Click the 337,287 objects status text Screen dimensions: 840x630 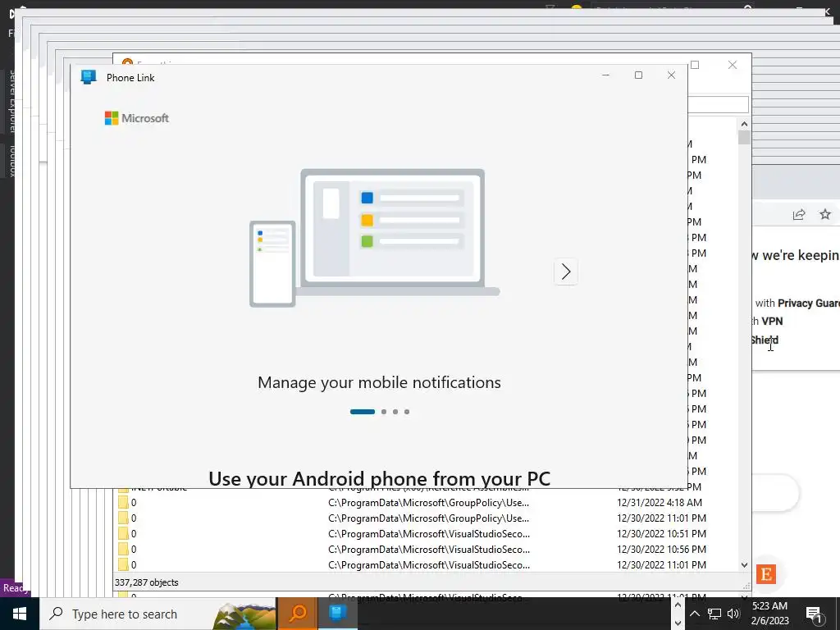pos(146,582)
